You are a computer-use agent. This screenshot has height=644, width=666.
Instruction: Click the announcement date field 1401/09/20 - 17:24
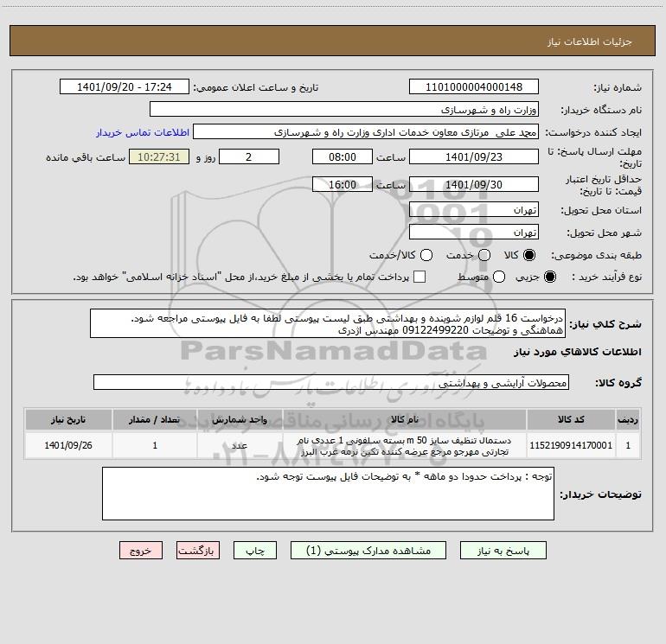click(x=125, y=86)
